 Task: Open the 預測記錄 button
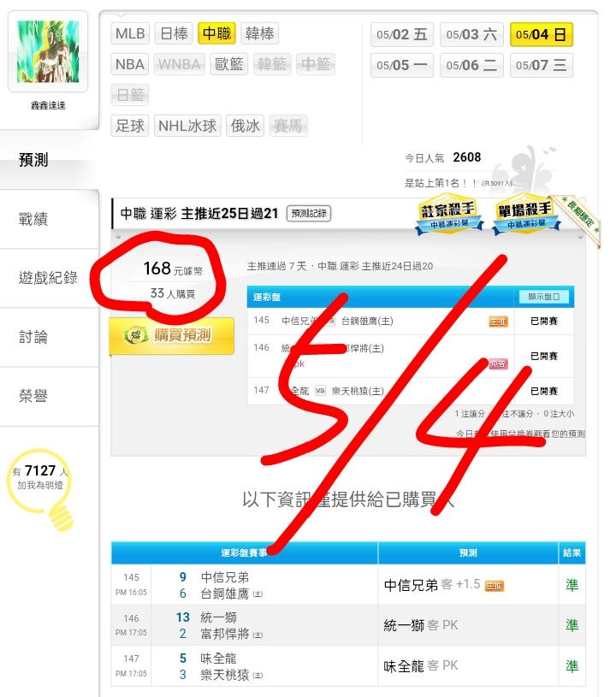tap(309, 213)
